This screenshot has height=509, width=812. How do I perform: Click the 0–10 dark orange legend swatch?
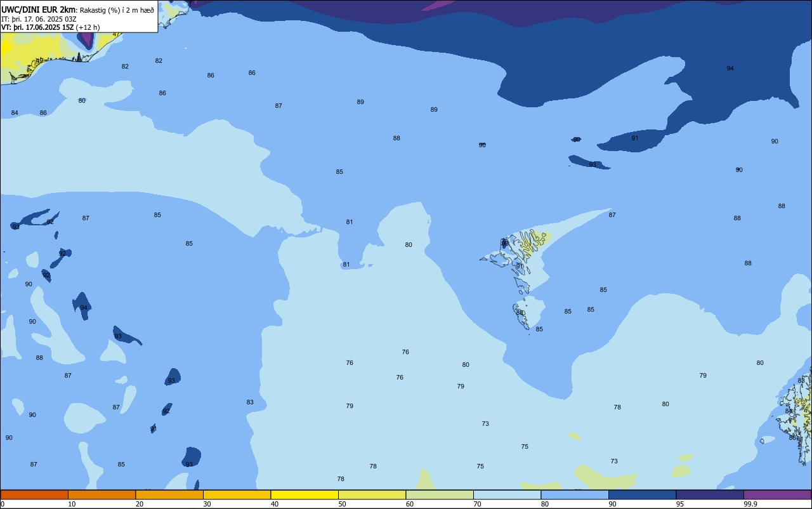(x=34, y=494)
